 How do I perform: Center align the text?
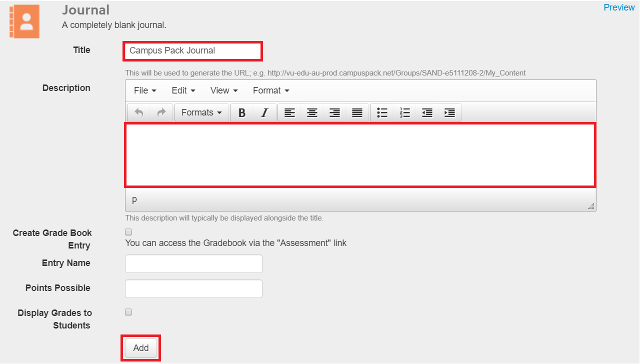pyautogui.click(x=312, y=112)
